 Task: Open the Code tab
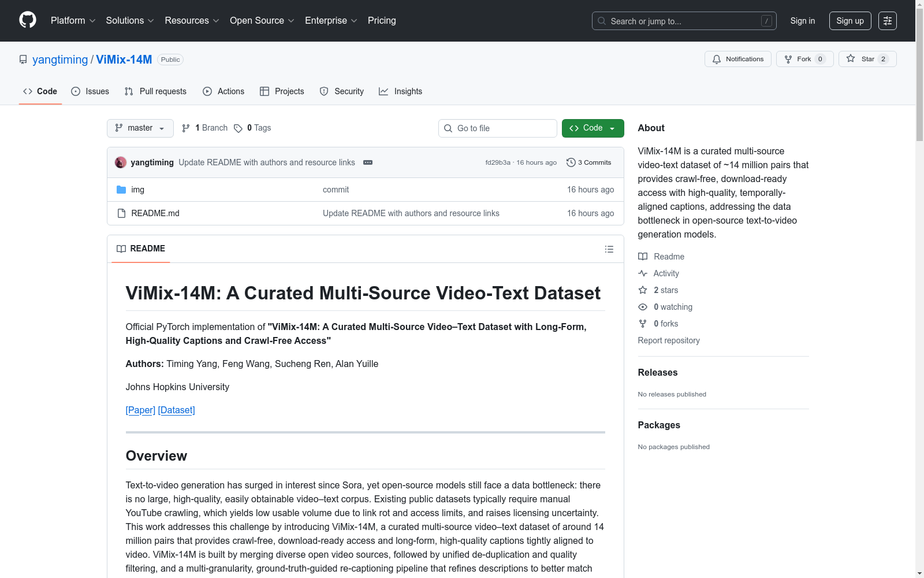pos(40,91)
